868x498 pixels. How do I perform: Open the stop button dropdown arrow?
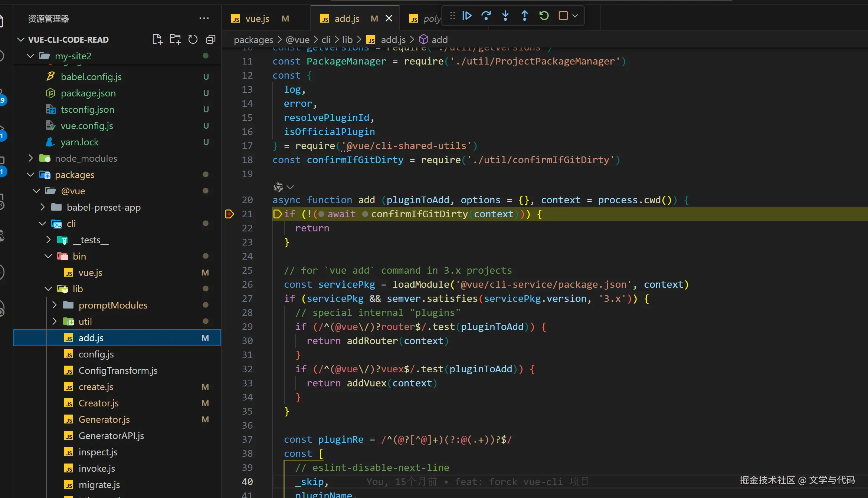[575, 16]
